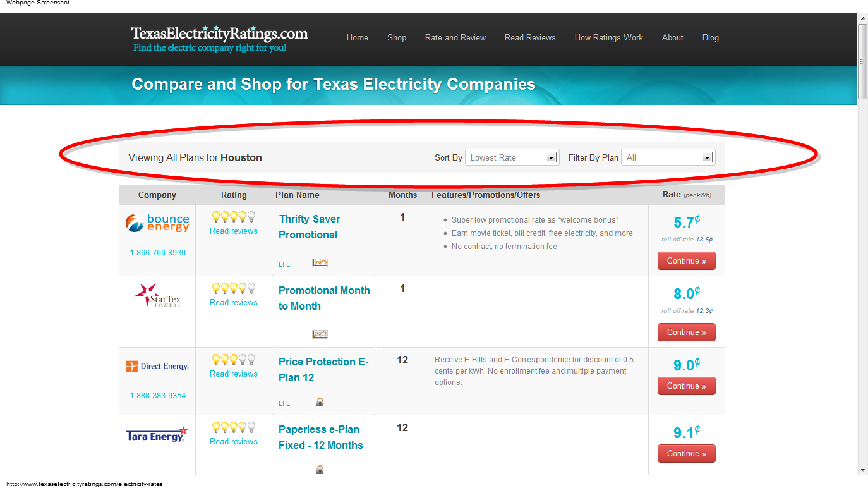The image size is (868, 488).
Task: Open the Paperless e-Plan Fixed - 12 Months link
Action: tap(321, 437)
